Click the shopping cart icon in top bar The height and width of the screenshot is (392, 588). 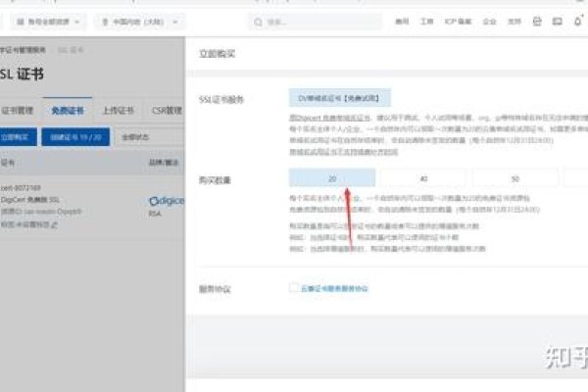coord(537,22)
